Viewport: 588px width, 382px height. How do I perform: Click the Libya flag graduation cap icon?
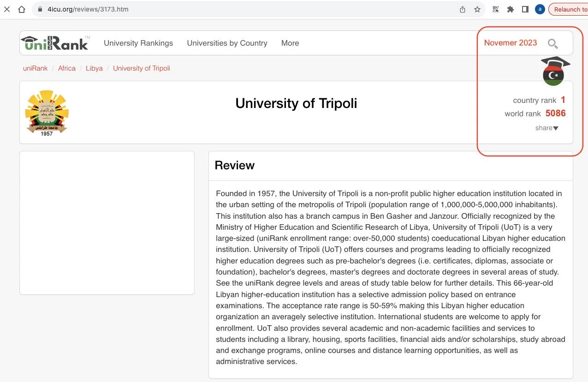coord(555,71)
